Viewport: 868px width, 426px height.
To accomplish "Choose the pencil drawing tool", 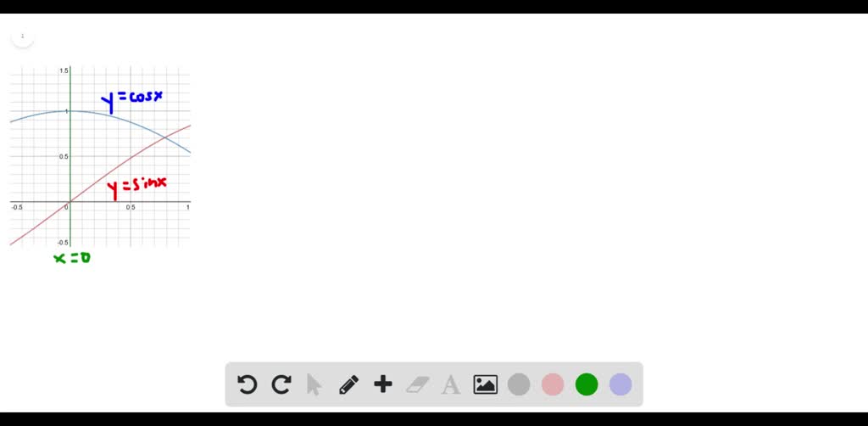I will (x=348, y=384).
